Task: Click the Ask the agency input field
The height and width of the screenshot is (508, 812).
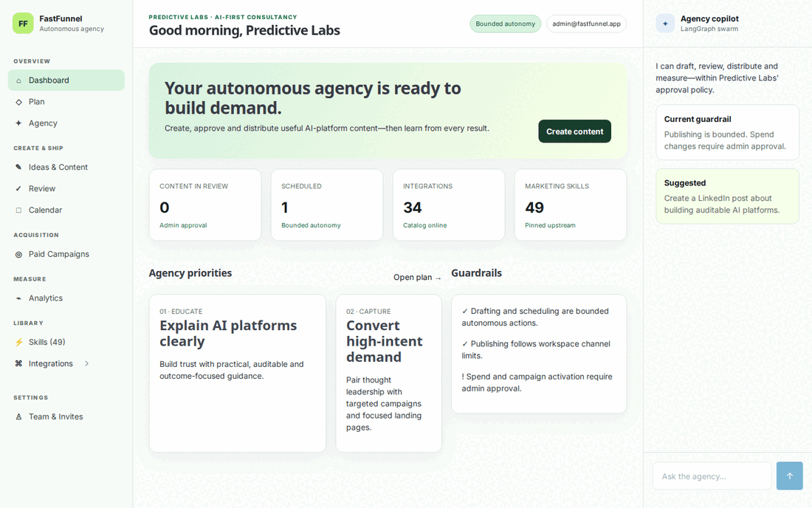Action: click(712, 476)
